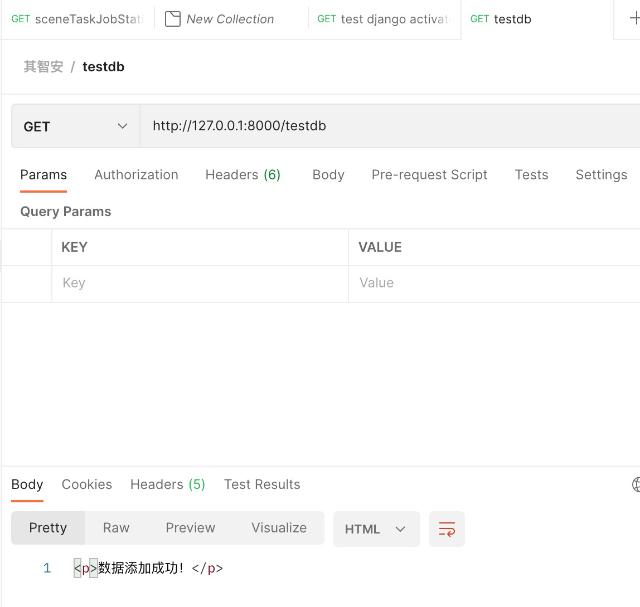640x607 pixels.
Task: Click the VALUE column header
Action: (380, 247)
